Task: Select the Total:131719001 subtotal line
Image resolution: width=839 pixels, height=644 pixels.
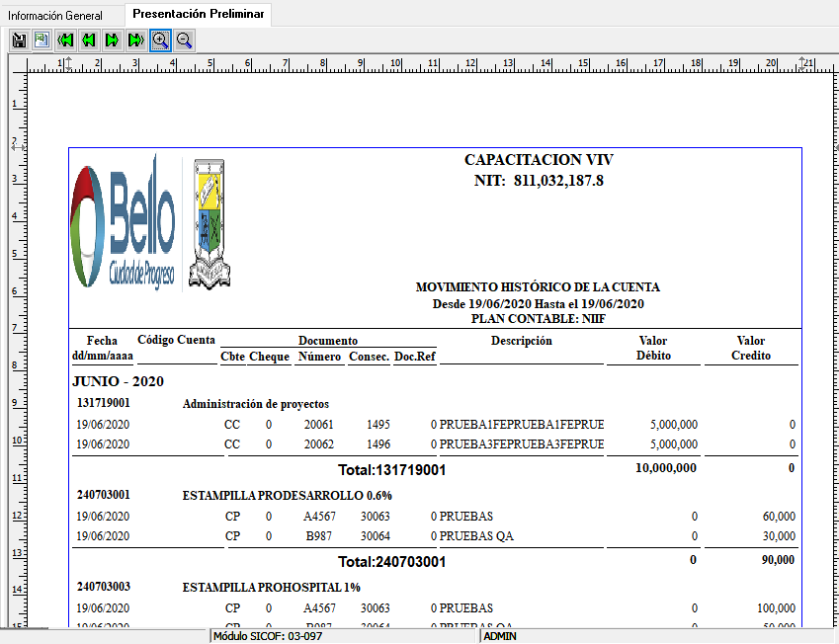Action: click(392, 470)
